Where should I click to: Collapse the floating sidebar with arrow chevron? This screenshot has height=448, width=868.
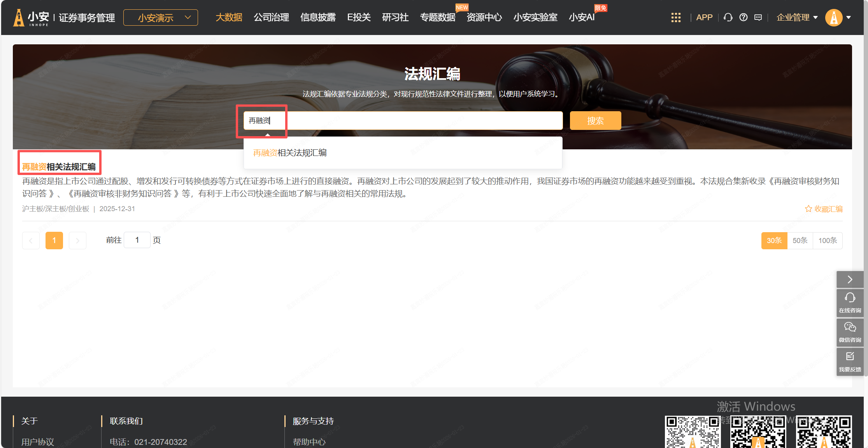pos(850,279)
